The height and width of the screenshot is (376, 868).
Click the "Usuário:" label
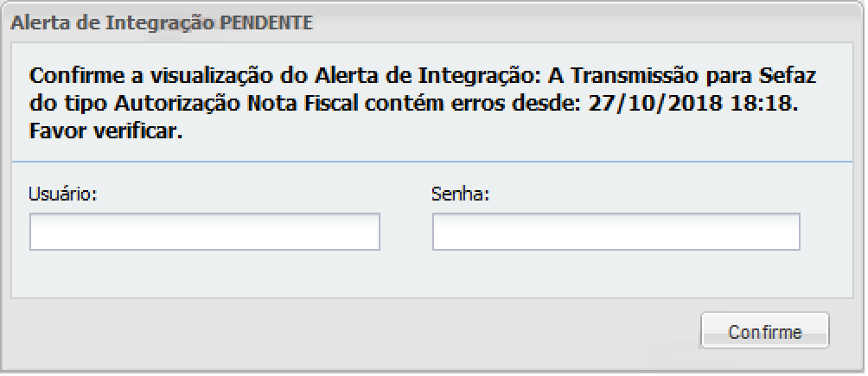coord(61,194)
